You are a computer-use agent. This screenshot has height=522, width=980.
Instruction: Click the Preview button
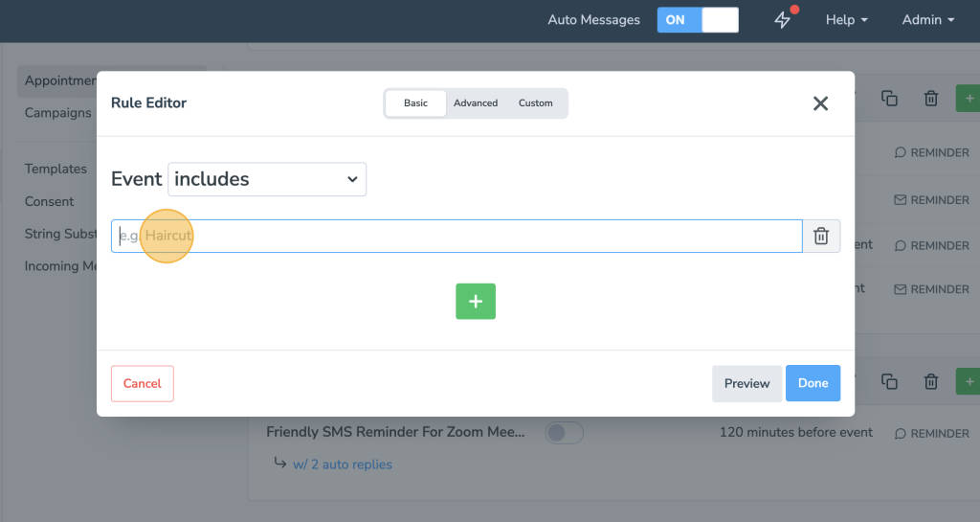point(746,383)
